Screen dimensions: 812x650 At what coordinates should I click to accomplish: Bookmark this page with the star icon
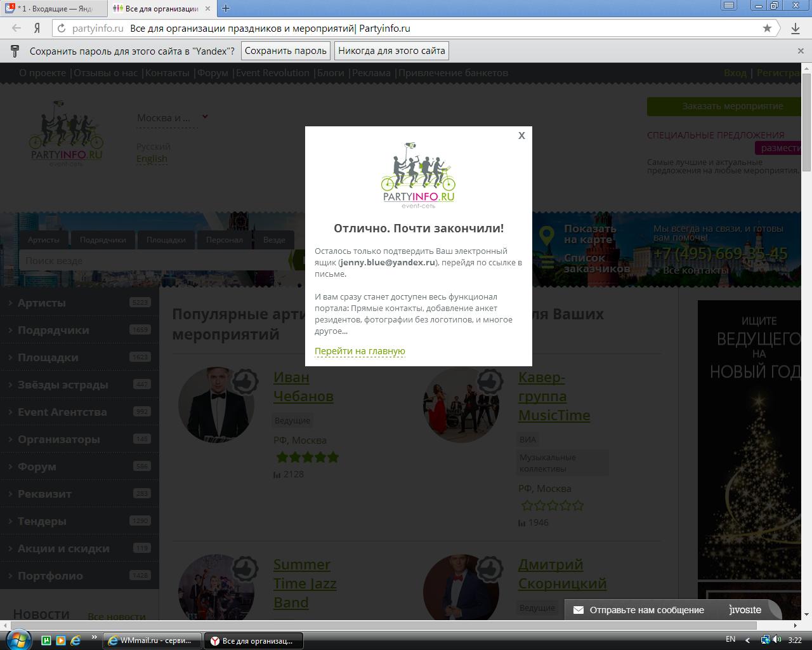point(767,28)
